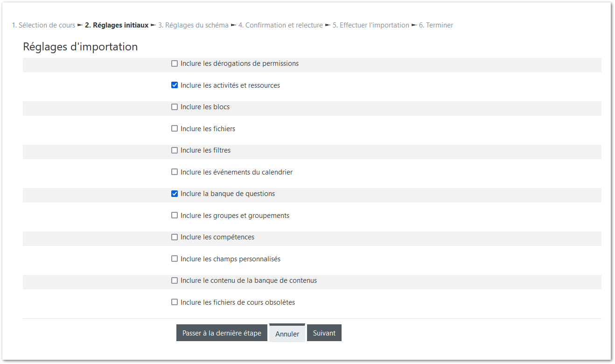Click step 6 Terminer
This screenshot has width=615, height=364.
point(436,25)
